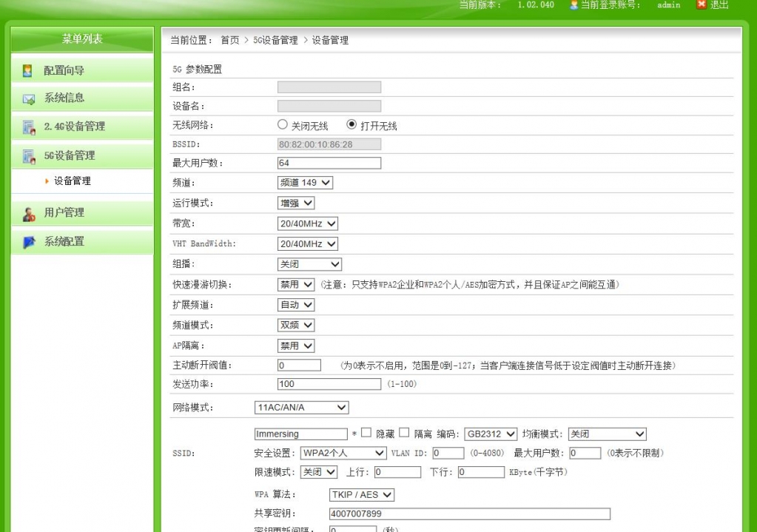
Task: Open the 配置向导 menu item
Action: [x=82, y=70]
